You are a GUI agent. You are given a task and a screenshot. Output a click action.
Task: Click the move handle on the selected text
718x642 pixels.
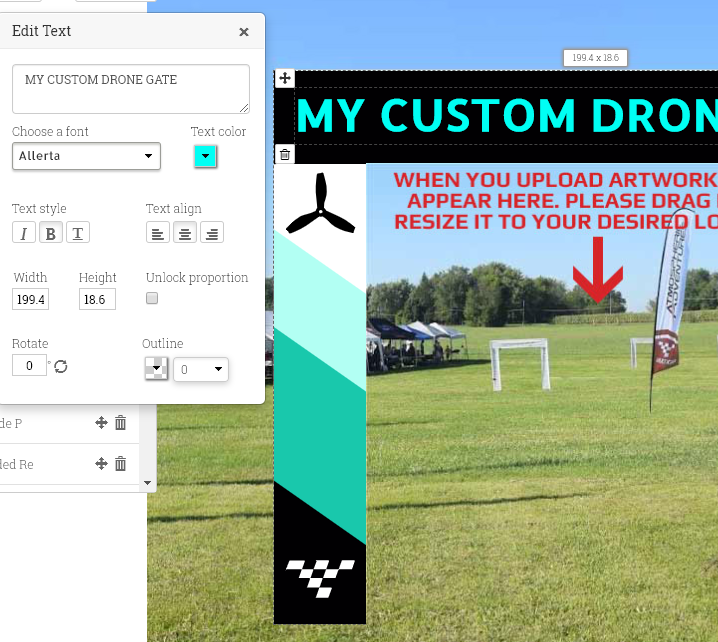tap(285, 78)
